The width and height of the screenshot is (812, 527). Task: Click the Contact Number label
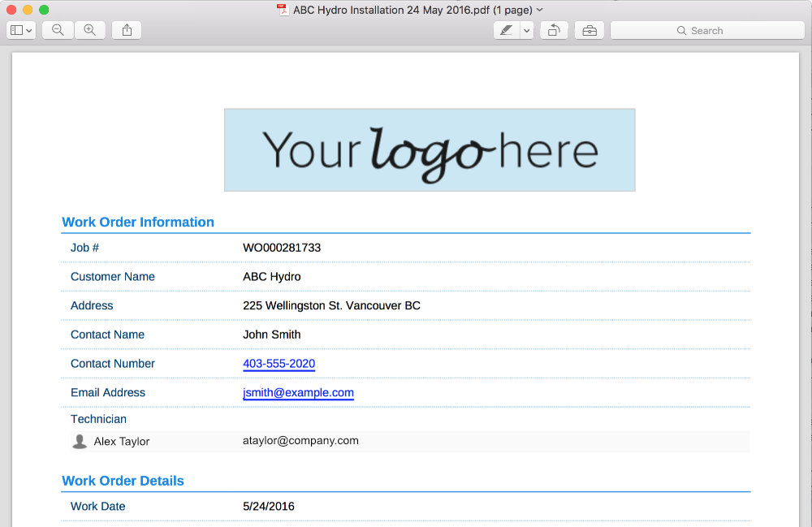pos(113,364)
